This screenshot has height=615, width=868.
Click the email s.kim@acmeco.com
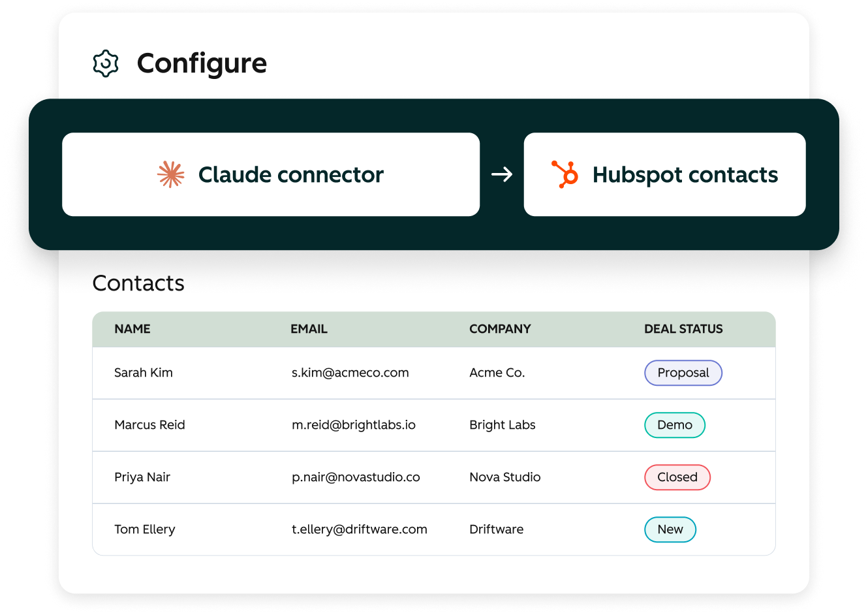coord(350,373)
